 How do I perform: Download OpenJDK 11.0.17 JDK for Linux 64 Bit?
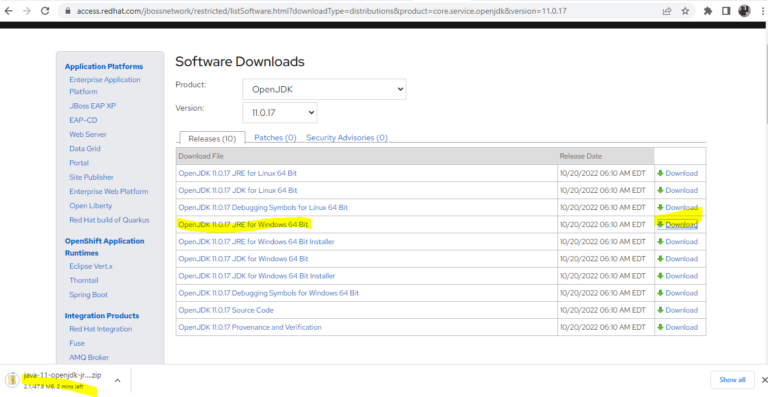coord(678,190)
